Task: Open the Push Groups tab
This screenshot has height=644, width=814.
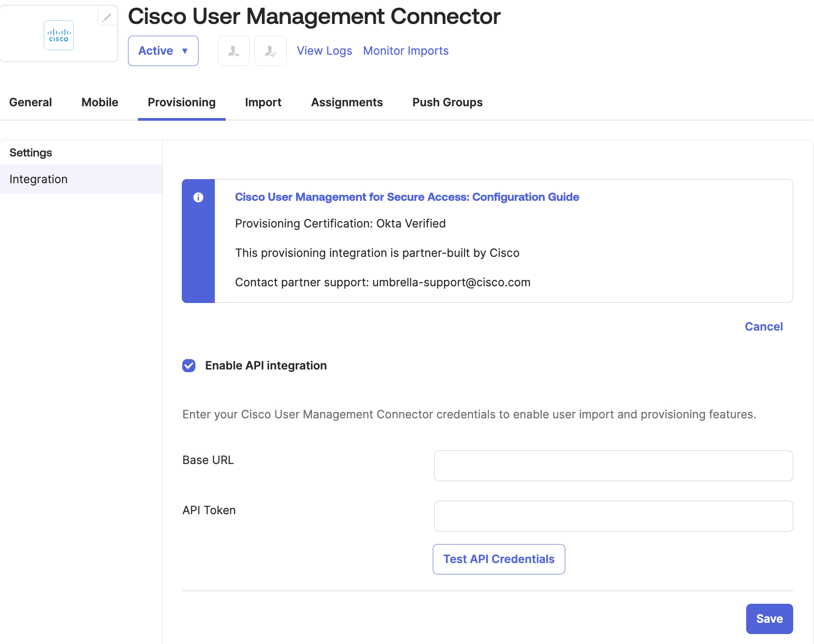Action: pyautogui.click(x=447, y=102)
